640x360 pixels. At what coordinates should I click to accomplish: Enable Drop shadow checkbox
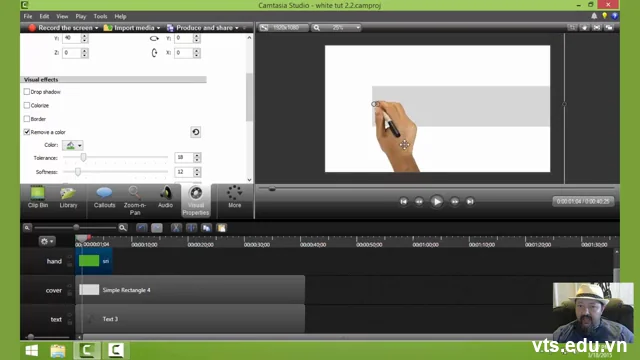click(x=27, y=92)
